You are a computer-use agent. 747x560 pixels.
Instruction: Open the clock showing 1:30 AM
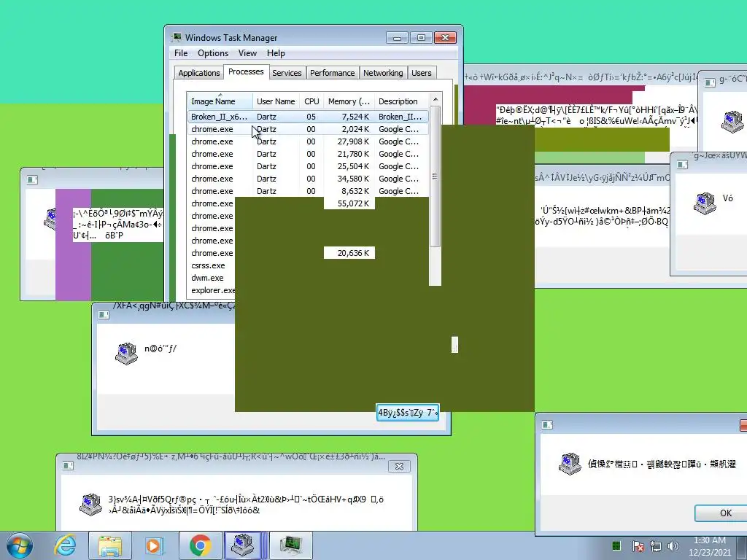pyautogui.click(x=709, y=546)
